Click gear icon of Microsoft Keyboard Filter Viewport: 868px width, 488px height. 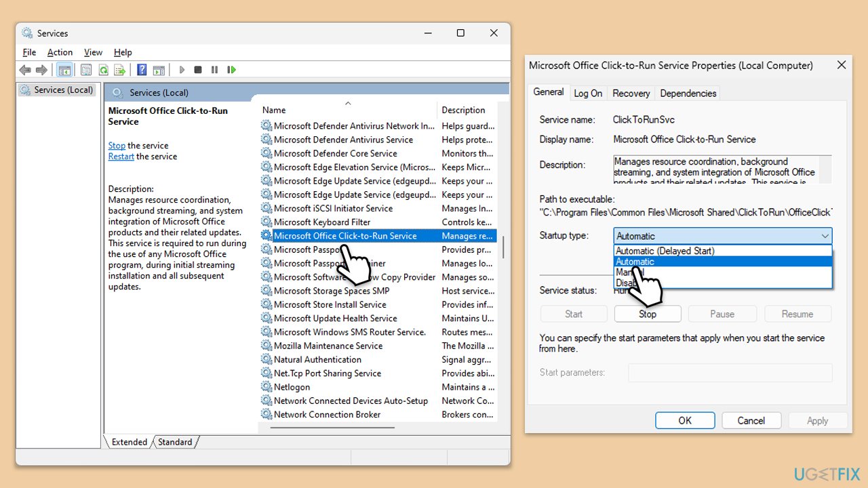tap(267, 222)
